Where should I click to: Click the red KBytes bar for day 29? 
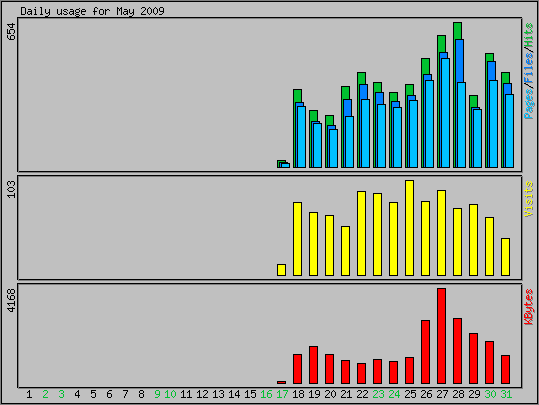pos(473,359)
